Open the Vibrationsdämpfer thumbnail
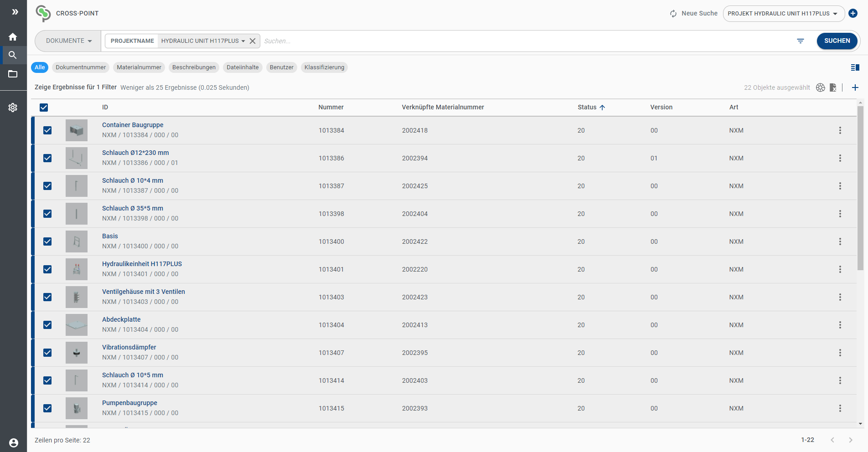The height and width of the screenshot is (452, 868). click(77, 353)
